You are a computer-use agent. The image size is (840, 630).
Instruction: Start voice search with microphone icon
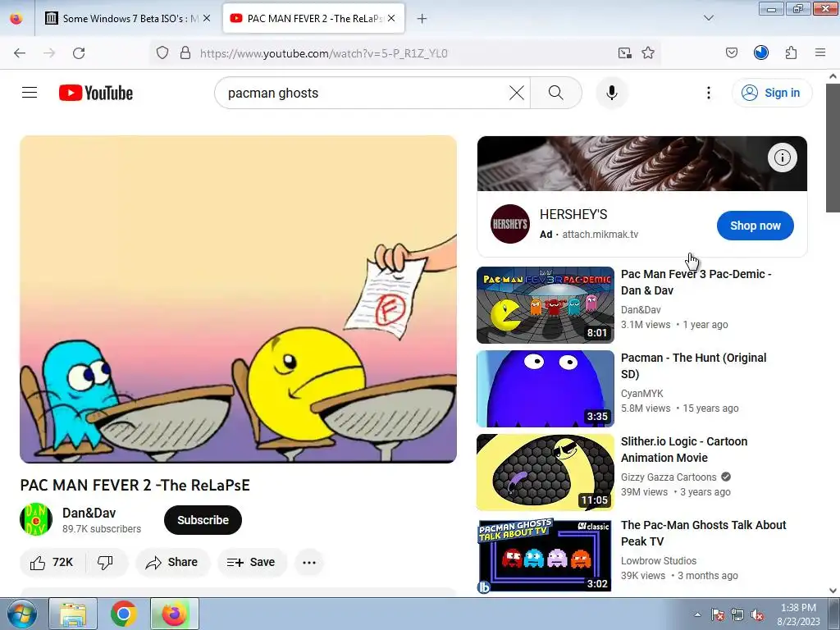tap(612, 93)
